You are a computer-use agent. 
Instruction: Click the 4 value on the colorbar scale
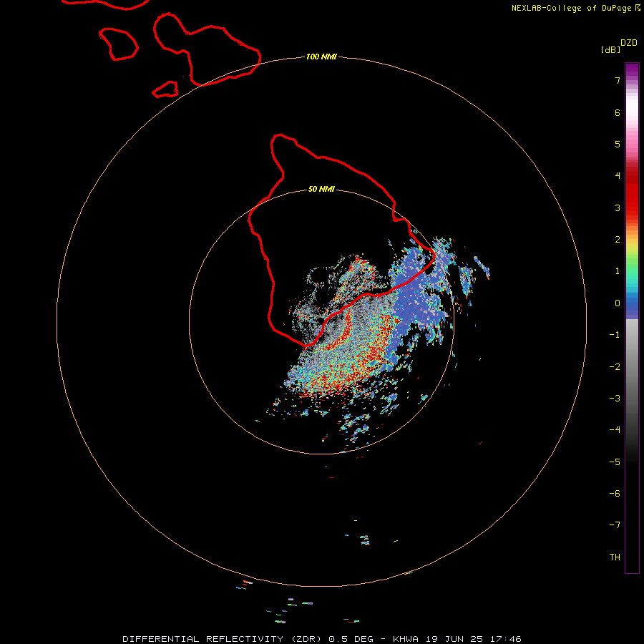(618, 175)
